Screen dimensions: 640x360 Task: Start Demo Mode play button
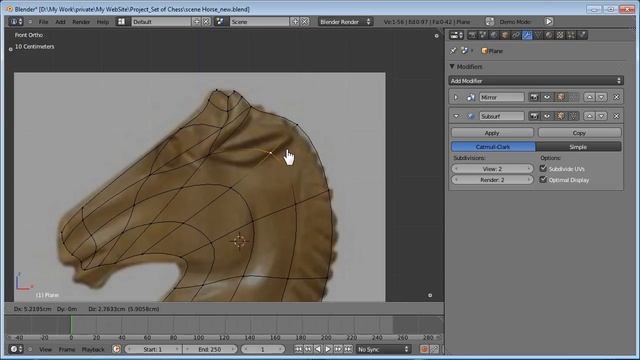[x=549, y=22]
